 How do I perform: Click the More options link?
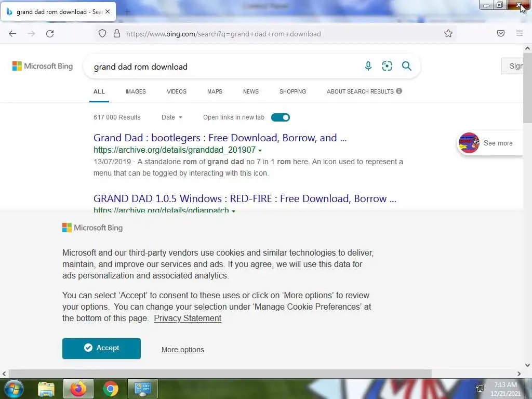coord(182,350)
